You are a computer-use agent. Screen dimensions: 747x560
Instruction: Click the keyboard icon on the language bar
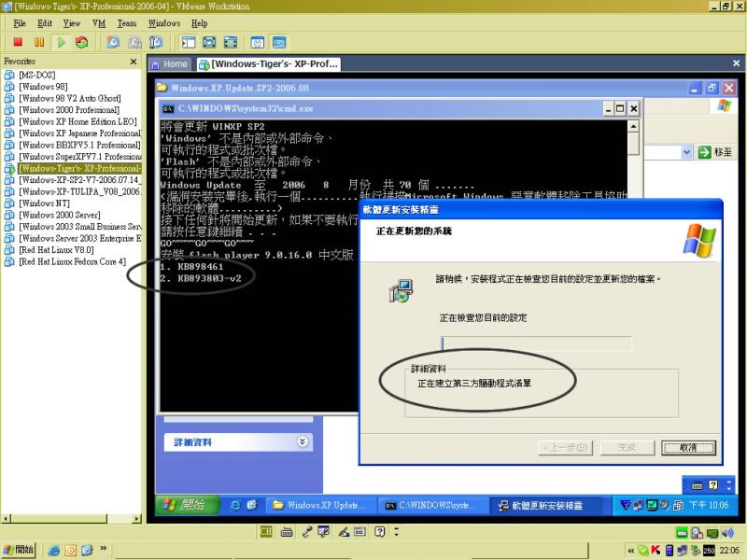tap(287, 532)
